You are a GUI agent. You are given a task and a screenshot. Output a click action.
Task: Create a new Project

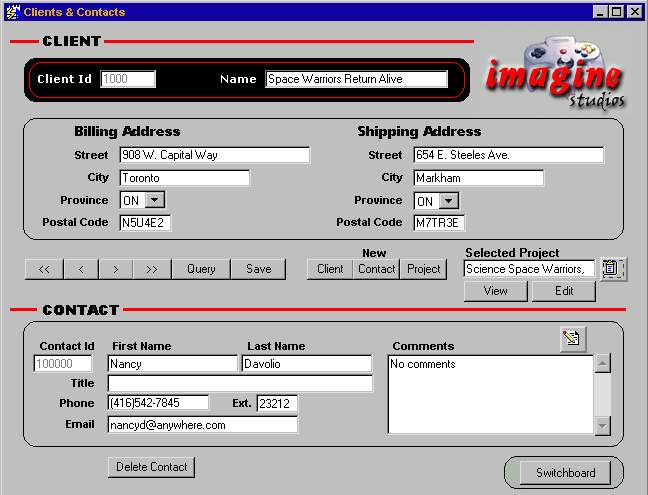[x=424, y=269]
